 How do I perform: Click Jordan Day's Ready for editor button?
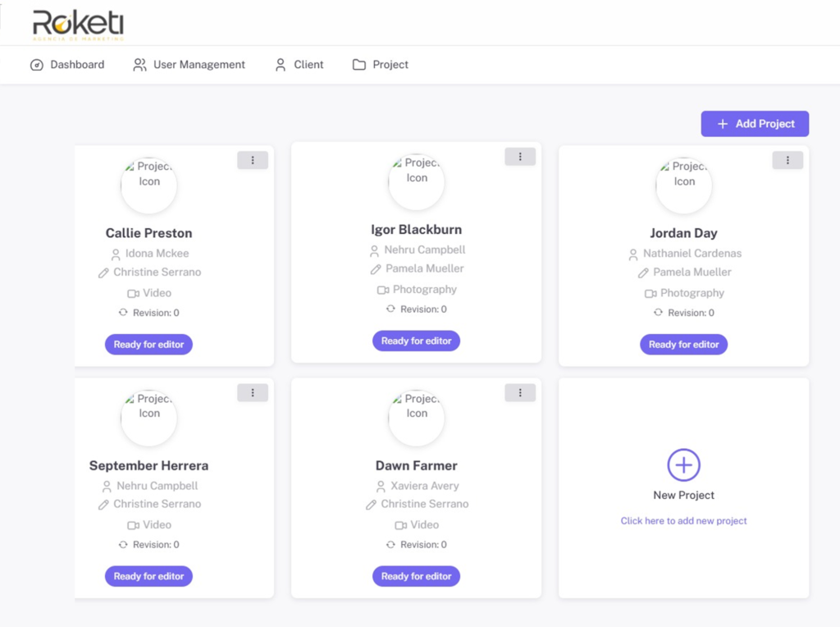683,345
